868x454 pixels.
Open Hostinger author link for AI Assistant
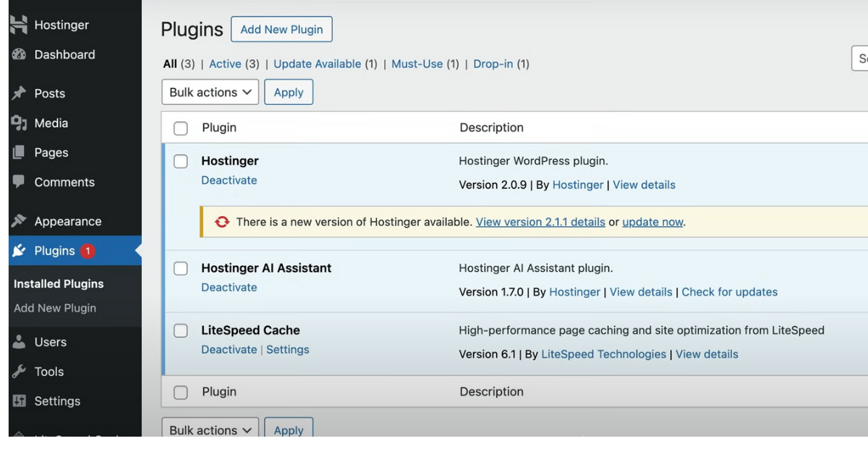(574, 292)
